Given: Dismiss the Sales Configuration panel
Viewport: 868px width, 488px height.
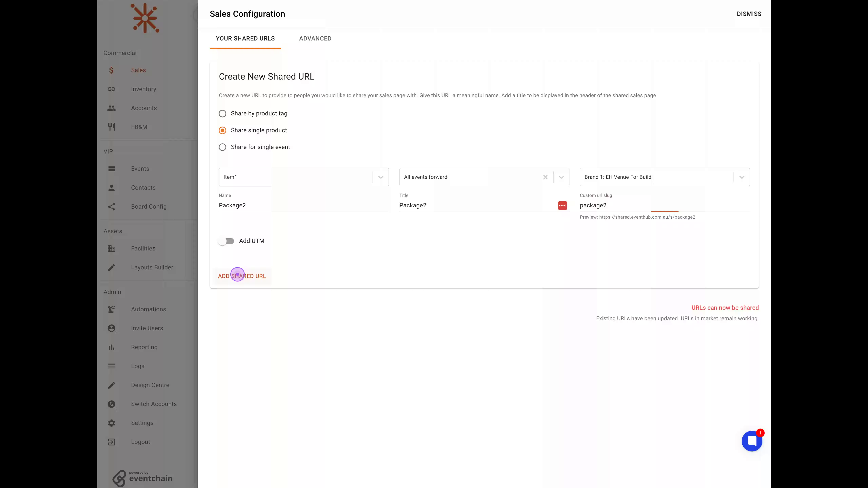Looking at the screenshot, I should (749, 14).
